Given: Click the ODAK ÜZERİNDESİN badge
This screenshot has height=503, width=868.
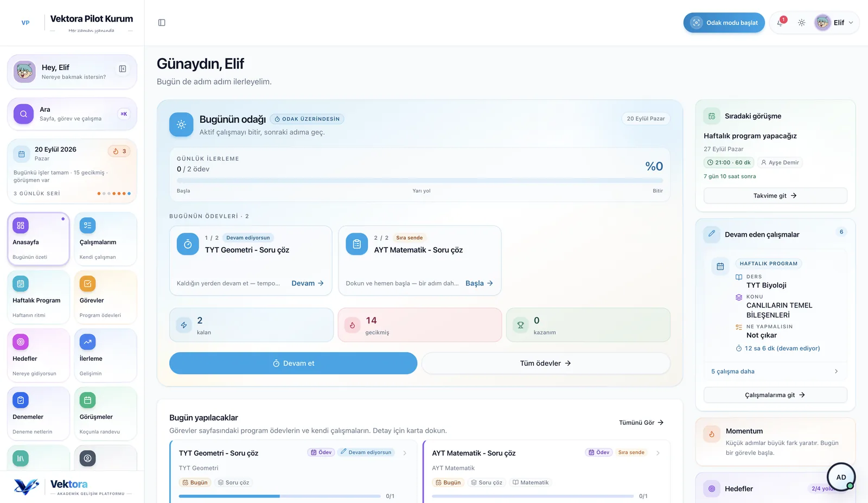Looking at the screenshot, I should (307, 119).
